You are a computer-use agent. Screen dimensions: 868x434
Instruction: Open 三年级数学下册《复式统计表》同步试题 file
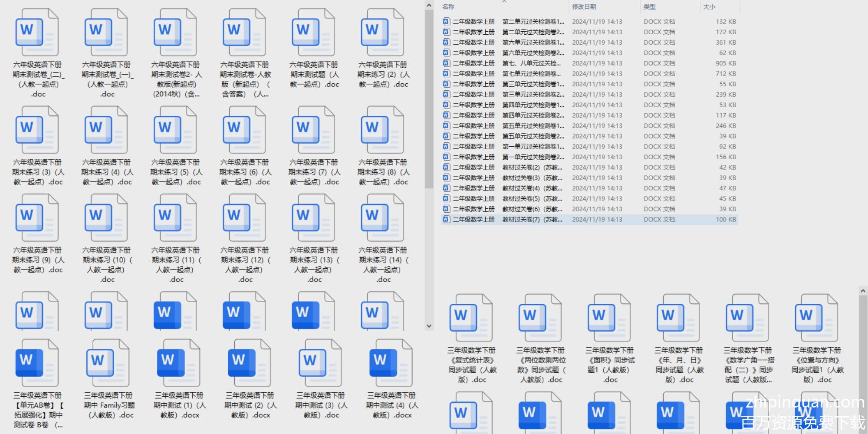[x=471, y=318]
